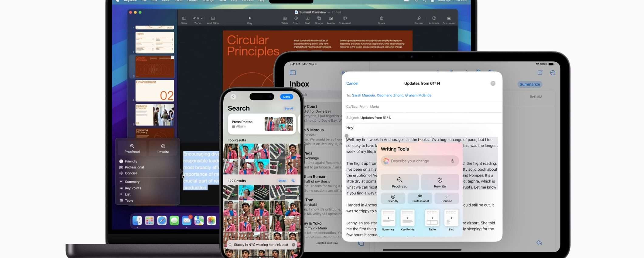644x258 pixels.
Task: Select the Environment 02 slide thumbnail
Action: coord(155,90)
